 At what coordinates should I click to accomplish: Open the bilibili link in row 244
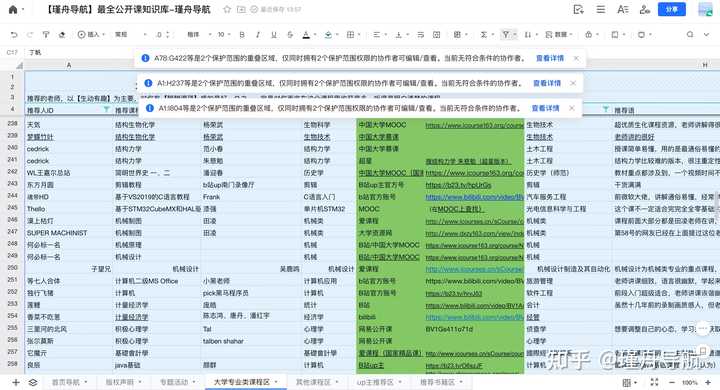(x=474, y=197)
